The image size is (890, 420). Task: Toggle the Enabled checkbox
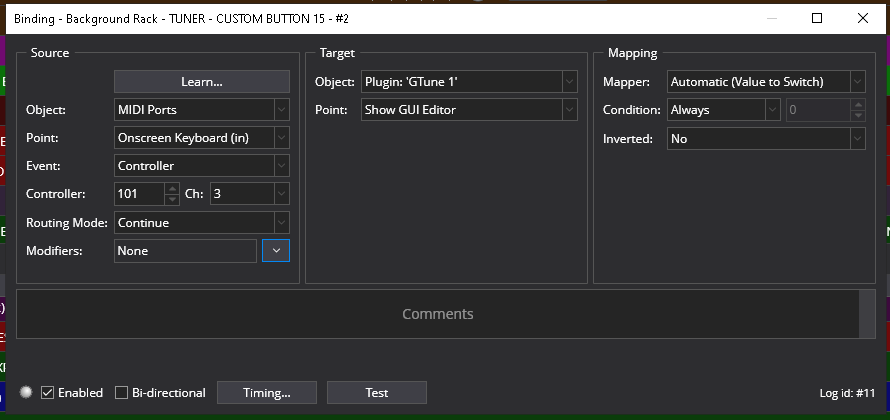coord(47,393)
